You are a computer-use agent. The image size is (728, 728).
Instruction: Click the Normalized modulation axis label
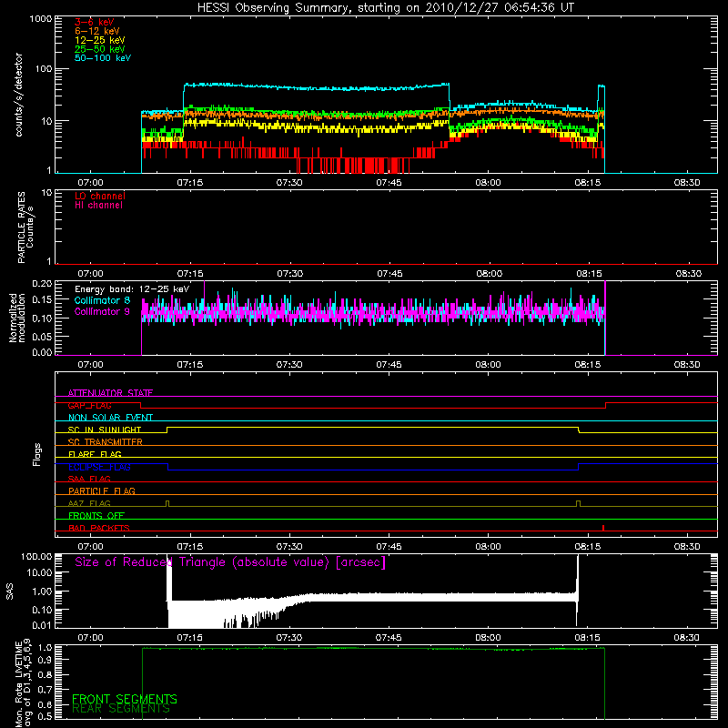click(17, 318)
